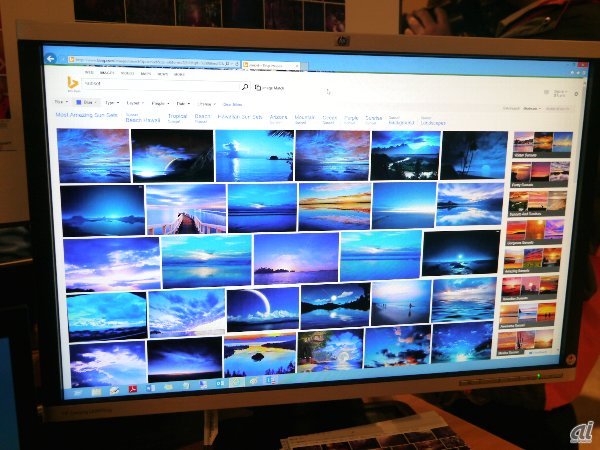Open the SafeSearch Moderate dropdown

(532, 109)
